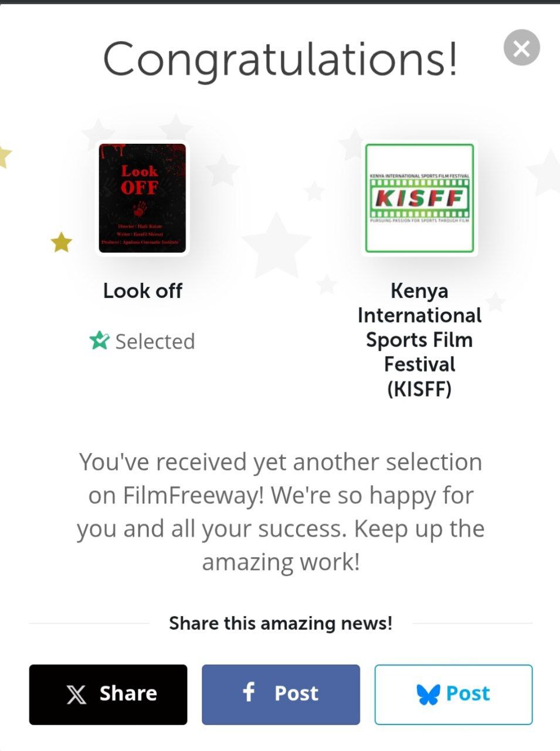
Task: Click the red handprint on the poster
Action: [140, 209]
